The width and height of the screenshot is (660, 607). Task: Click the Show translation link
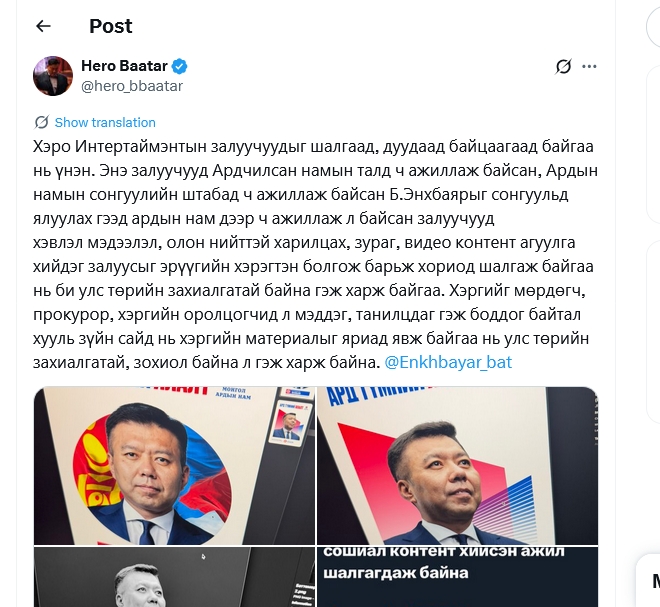click(x=105, y=122)
